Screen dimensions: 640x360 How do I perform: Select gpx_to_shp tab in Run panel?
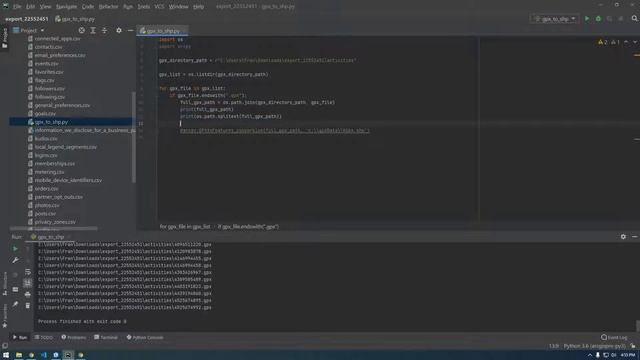[48, 237]
